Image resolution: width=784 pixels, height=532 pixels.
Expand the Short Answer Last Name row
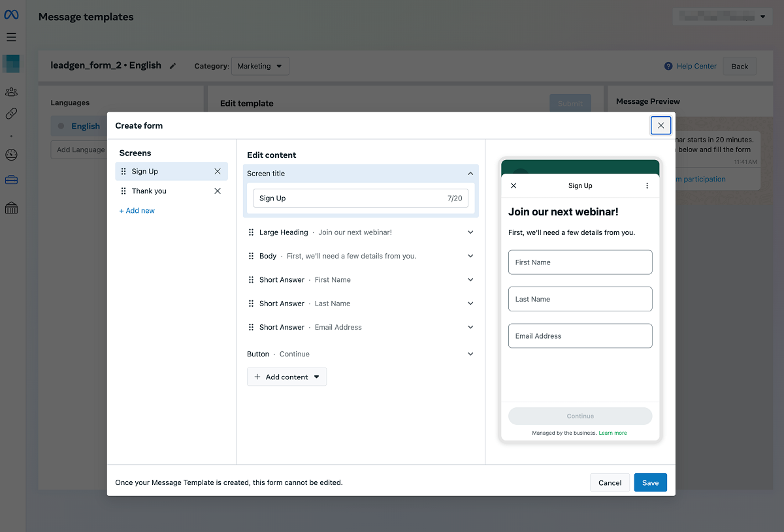[x=470, y=304]
